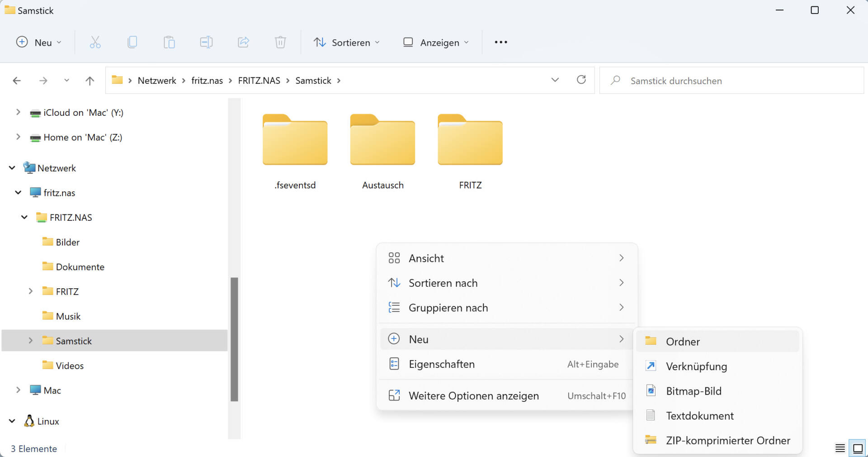
Task: Open the Anzeigen dropdown
Action: 436,43
